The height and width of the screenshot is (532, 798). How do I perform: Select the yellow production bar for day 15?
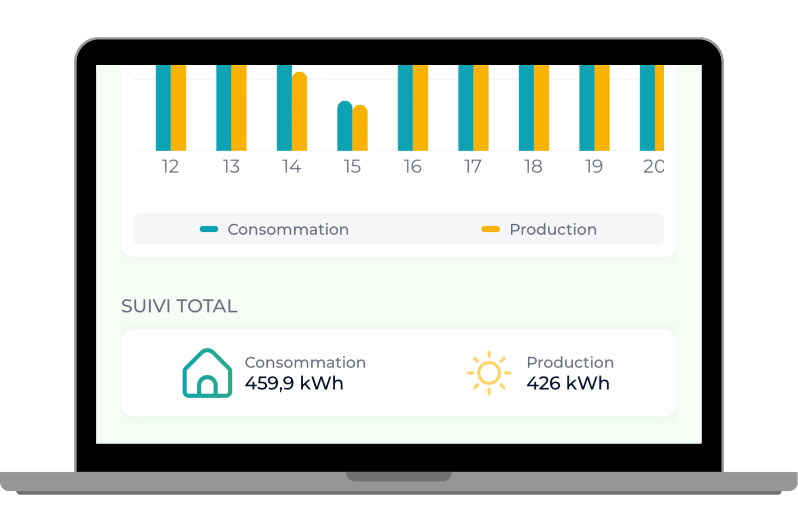360,128
